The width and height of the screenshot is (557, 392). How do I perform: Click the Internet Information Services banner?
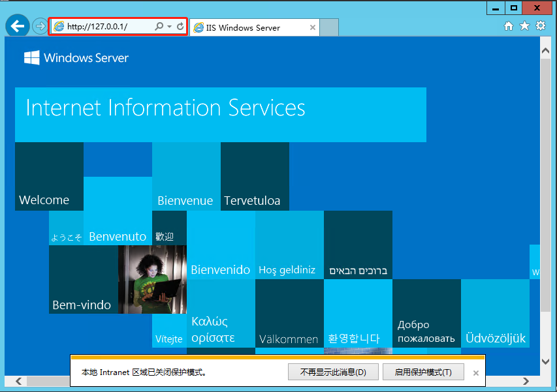point(221,115)
